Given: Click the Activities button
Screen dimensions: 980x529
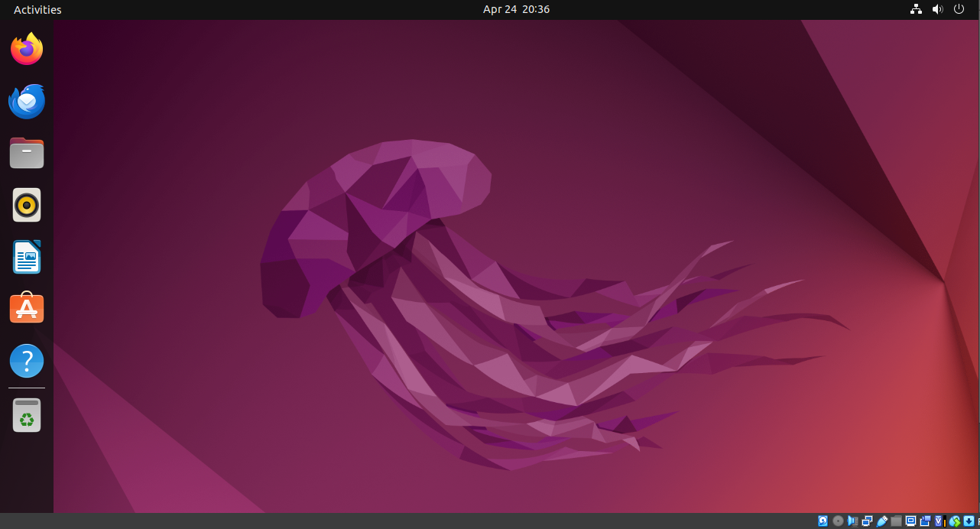Looking at the screenshot, I should pos(37,9).
